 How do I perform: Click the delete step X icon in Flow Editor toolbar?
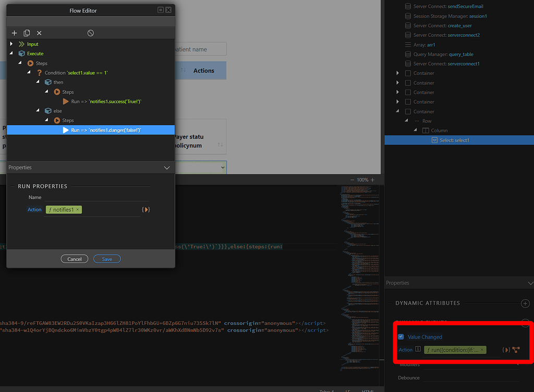click(39, 33)
